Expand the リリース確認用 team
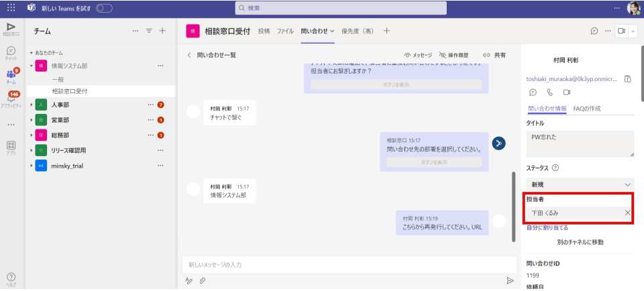The width and height of the screenshot is (644, 291). click(32, 150)
